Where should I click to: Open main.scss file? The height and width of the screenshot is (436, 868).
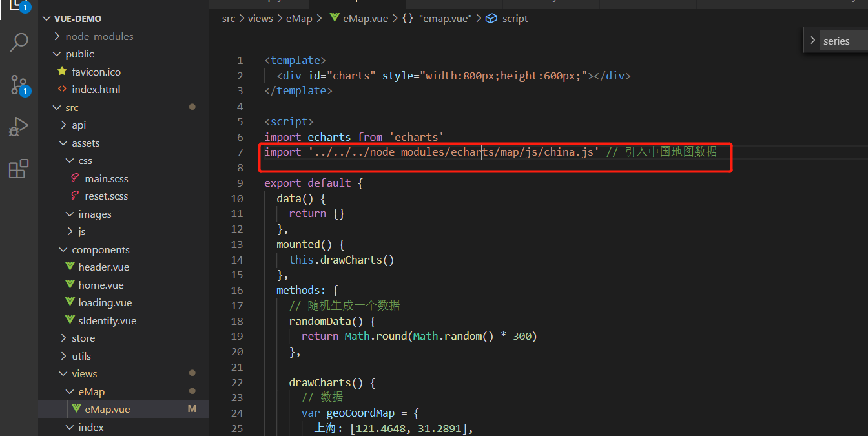tap(107, 178)
